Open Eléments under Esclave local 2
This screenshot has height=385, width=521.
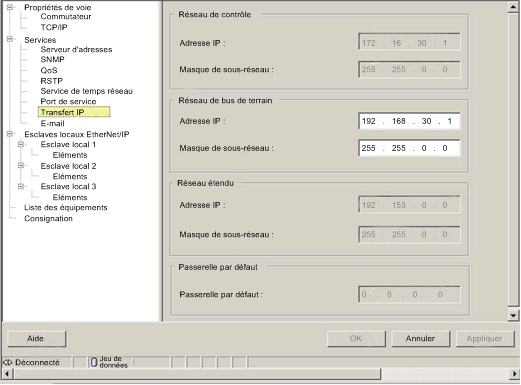(x=70, y=176)
